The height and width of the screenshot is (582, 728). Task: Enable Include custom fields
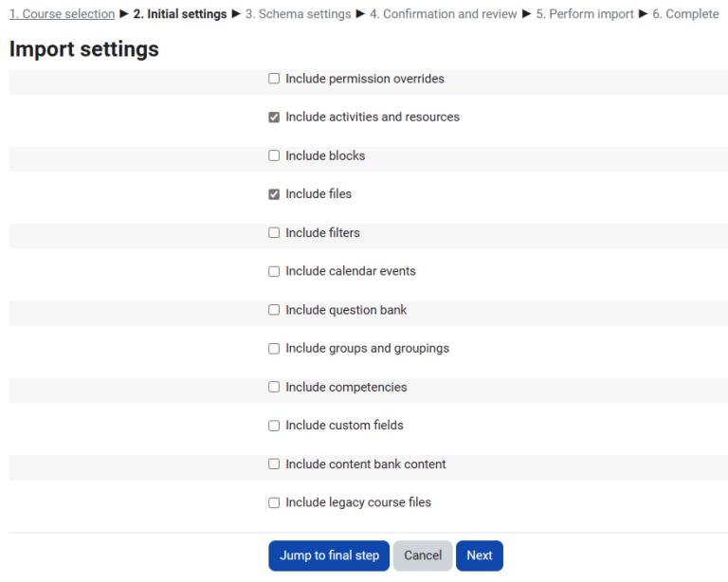pos(274,426)
